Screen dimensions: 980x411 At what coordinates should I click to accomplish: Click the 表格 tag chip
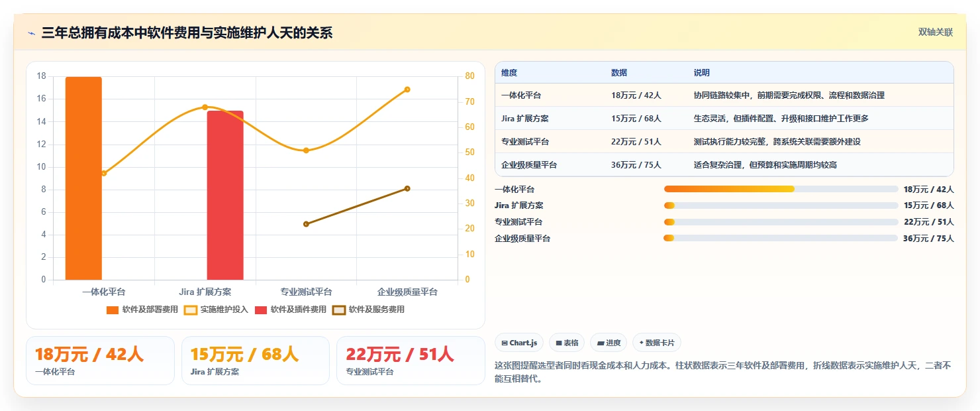point(567,343)
